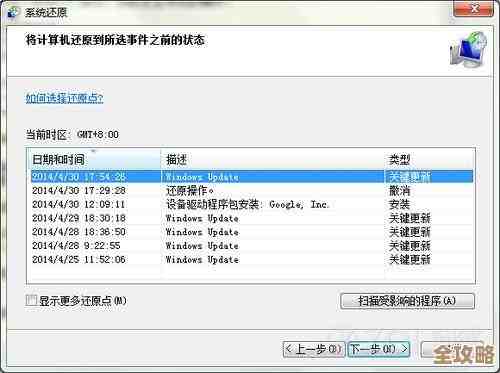Viewport: 500px width, 373px height.
Task: Select restore point 2014/4/30 17:29:28
Action: (252, 191)
